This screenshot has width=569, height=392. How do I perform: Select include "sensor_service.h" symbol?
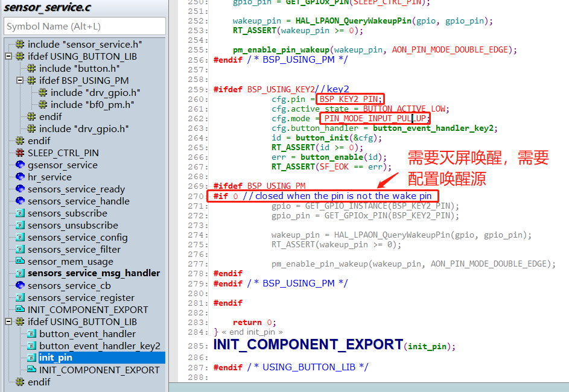pos(84,44)
